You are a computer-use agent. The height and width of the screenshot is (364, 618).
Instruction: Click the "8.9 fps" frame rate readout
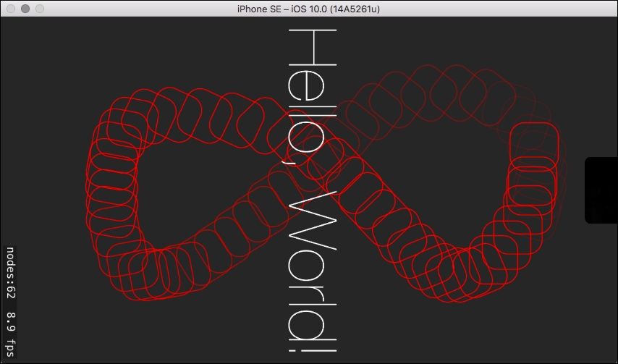tap(11, 334)
